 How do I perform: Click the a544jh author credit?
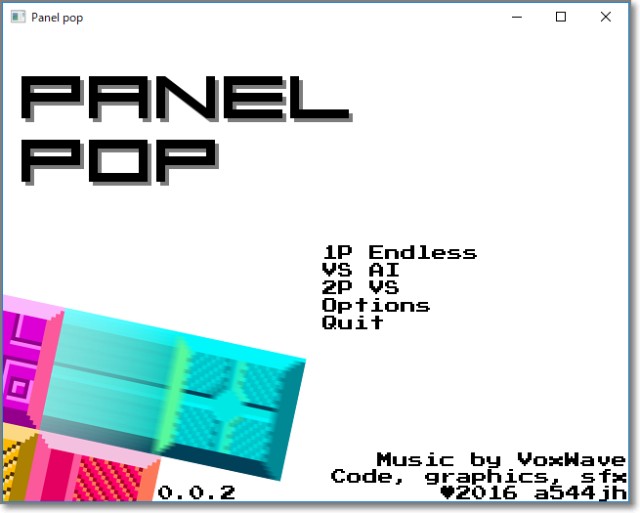(x=579, y=493)
